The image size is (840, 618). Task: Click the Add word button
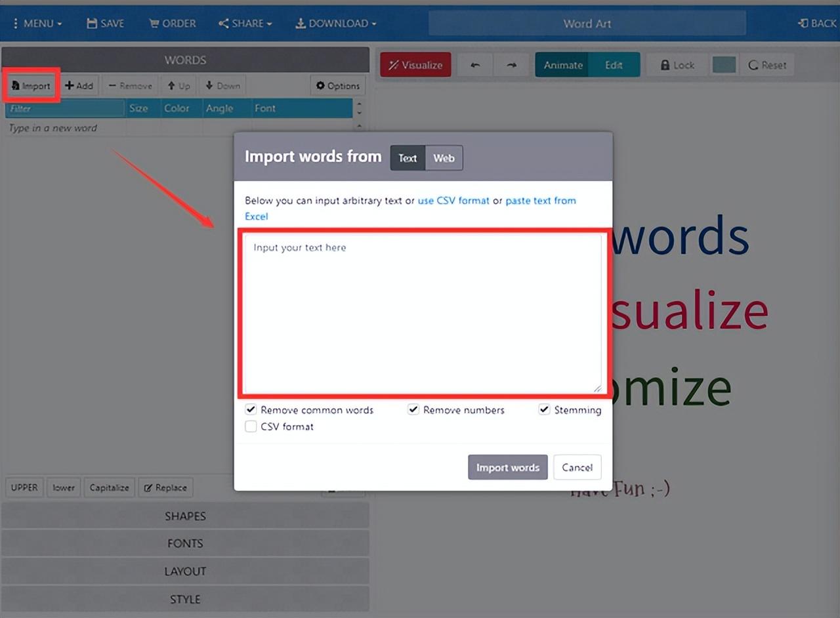point(79,85)
